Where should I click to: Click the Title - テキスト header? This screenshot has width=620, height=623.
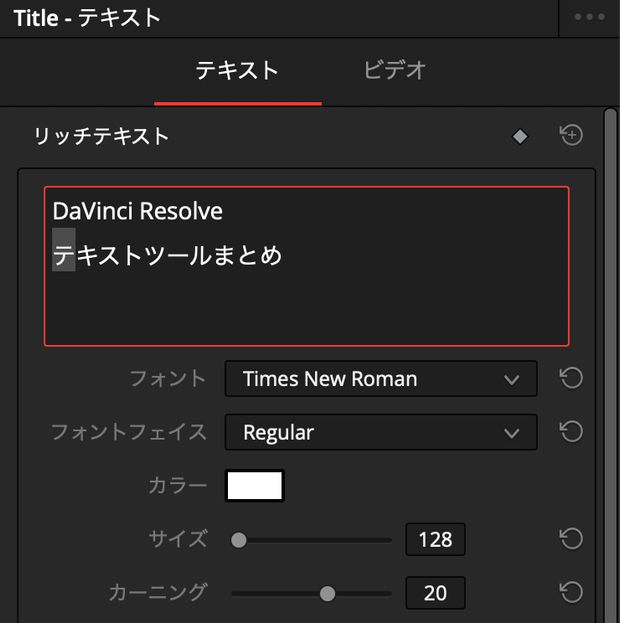[87, 18]
